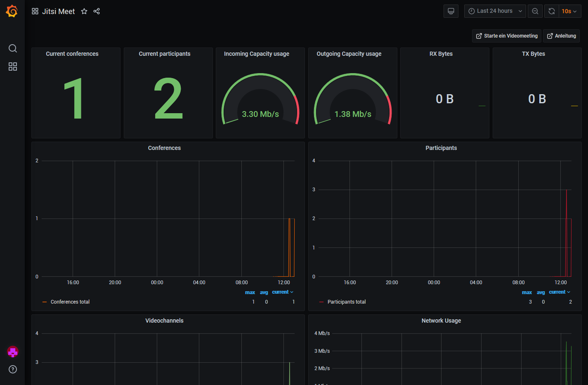This screenshot has height=385, width=588.
Task: Open Incoming Capacity usage panel menu
Action: click(x=257, y=54)
